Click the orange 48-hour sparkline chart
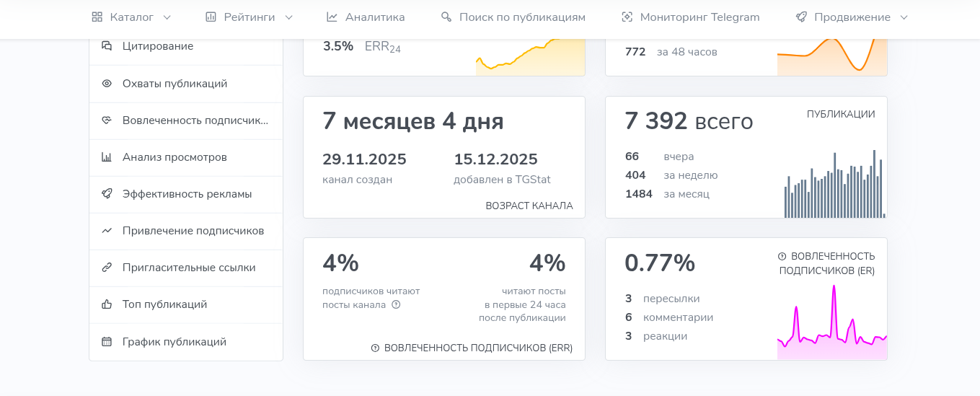Image resolution: width=980 pixels, height=396 pixels. [x=832, y=57]
